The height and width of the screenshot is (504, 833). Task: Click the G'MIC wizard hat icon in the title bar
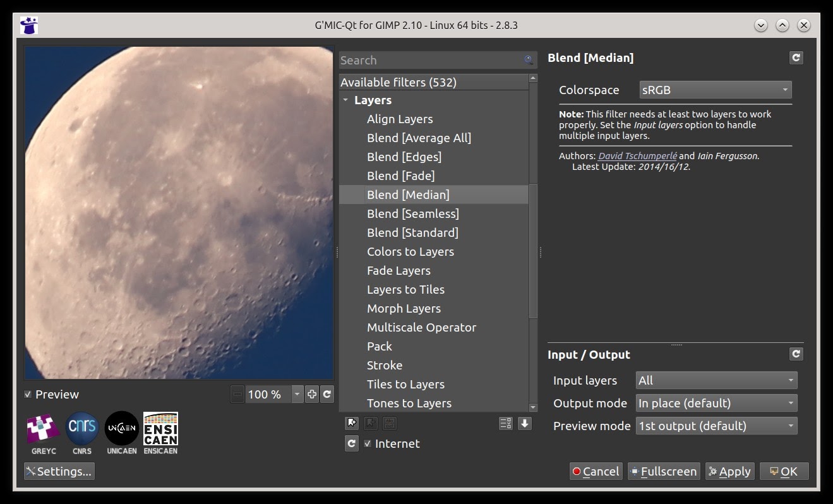(x=29, y=25)
